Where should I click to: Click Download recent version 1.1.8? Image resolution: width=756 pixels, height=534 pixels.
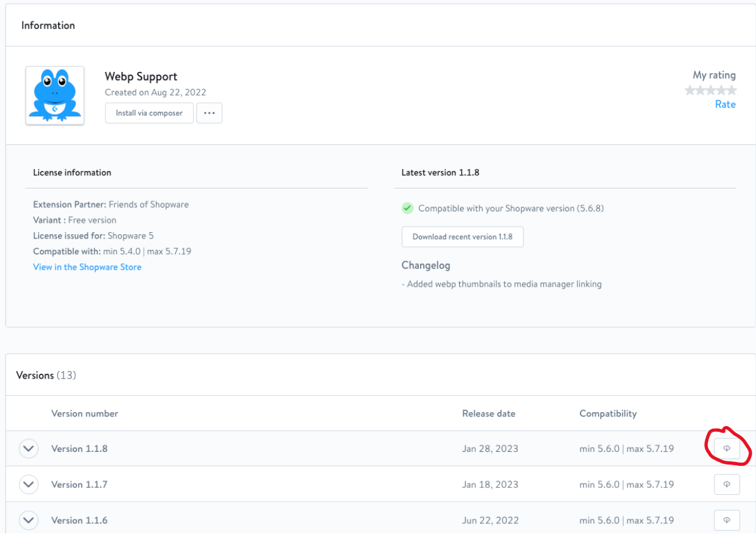tap(462, 237)
